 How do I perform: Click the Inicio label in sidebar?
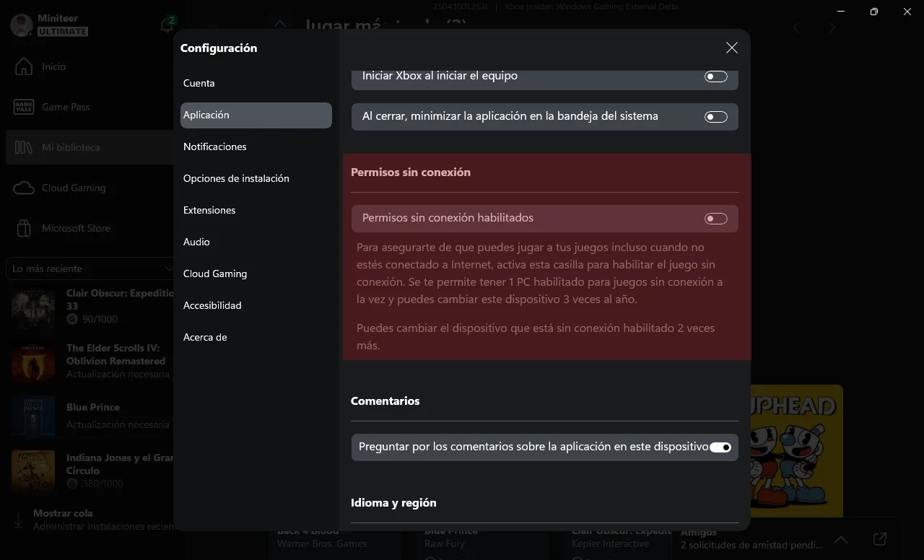[54, 66]
